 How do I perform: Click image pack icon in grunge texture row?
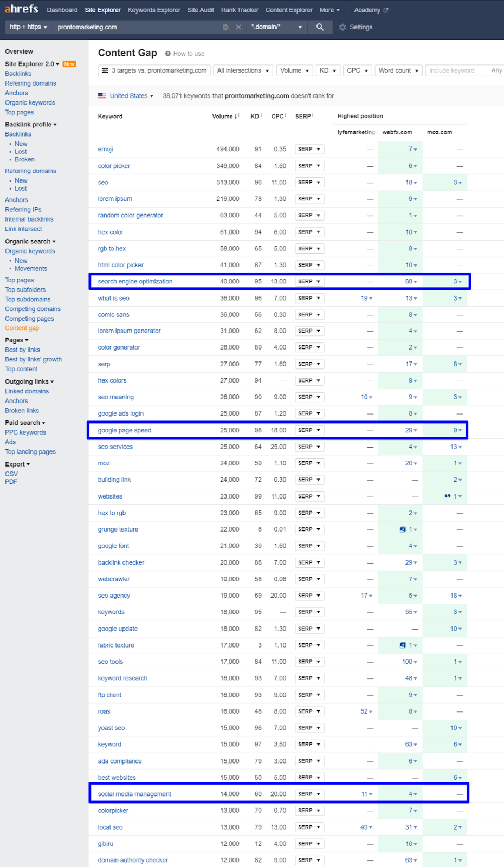point(403,529)
